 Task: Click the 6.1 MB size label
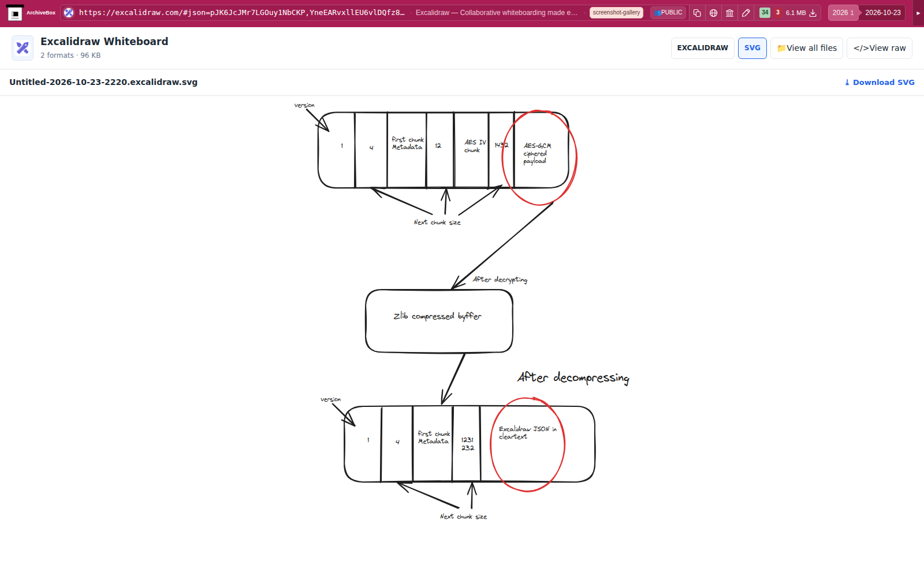click(x=796, y=13)
